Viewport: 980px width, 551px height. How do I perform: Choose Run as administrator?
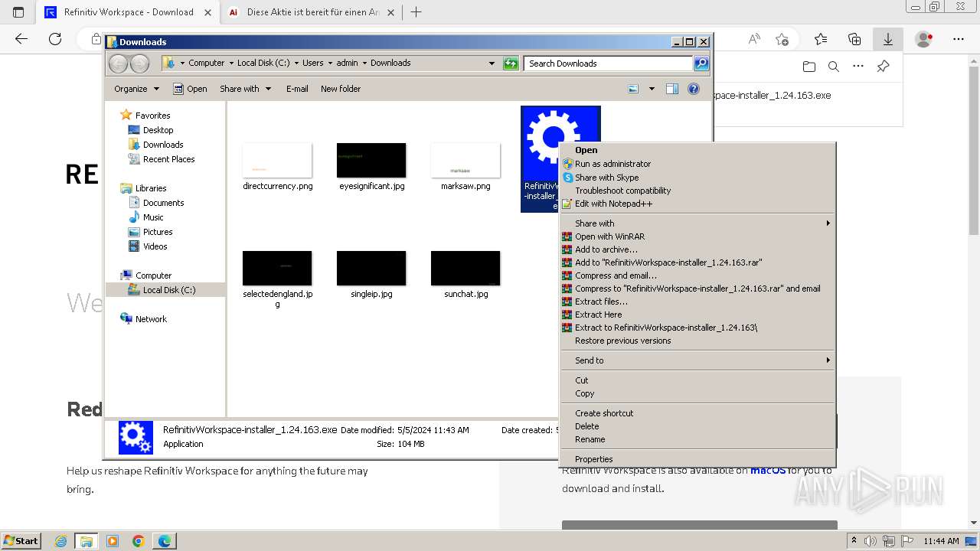coord(697,164)
